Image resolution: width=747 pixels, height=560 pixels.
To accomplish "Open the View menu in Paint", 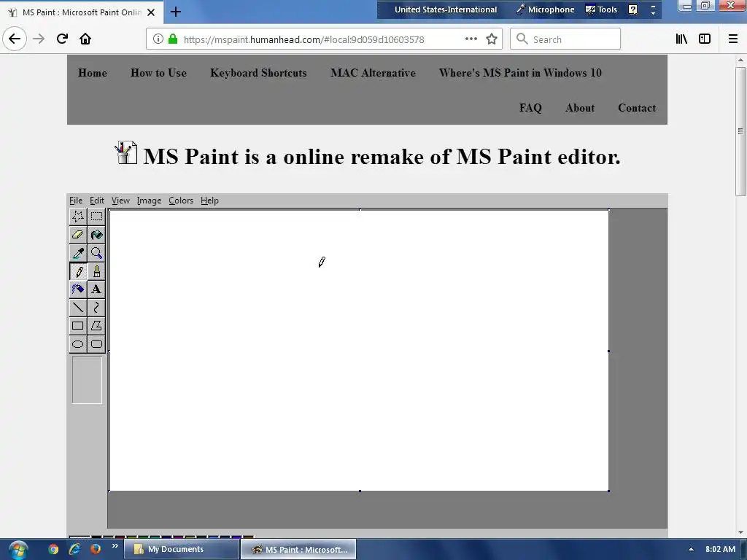I will [x=120, y=201].
